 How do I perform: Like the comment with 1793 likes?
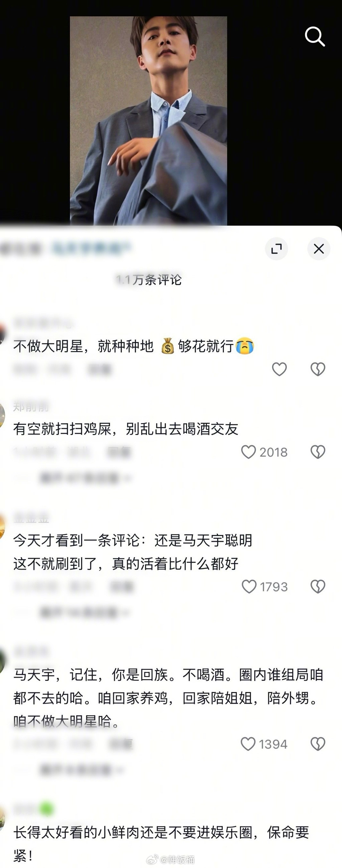coord(249,587)
